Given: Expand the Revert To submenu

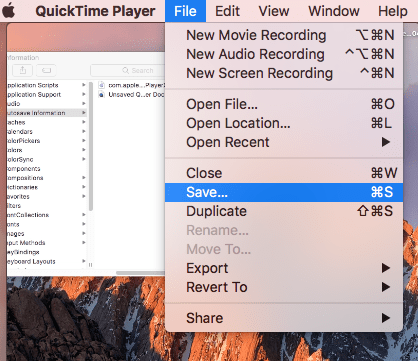Looking at the screenshot, I should pyautogui.click(x=284, y=287).
